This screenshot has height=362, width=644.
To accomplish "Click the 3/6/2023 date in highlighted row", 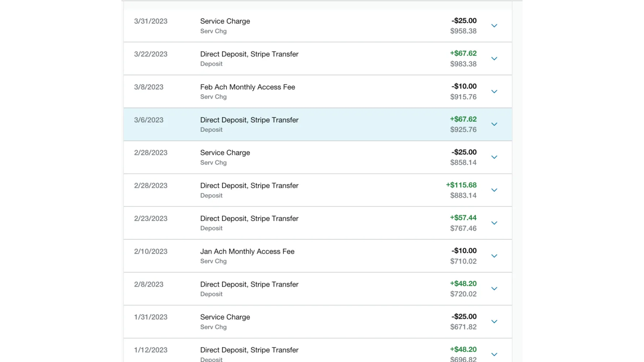I will (149, 120).
